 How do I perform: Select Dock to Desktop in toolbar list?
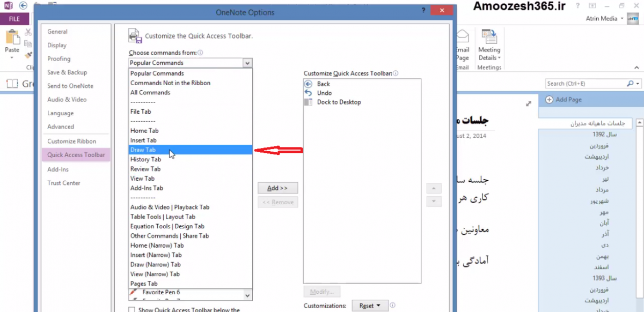coord(339,102)
